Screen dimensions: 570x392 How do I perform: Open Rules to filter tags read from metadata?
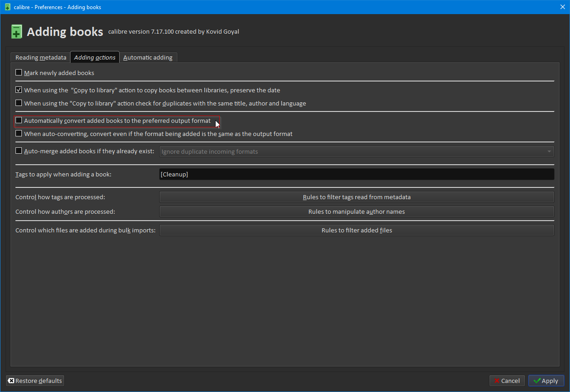(x=357, y=197)
